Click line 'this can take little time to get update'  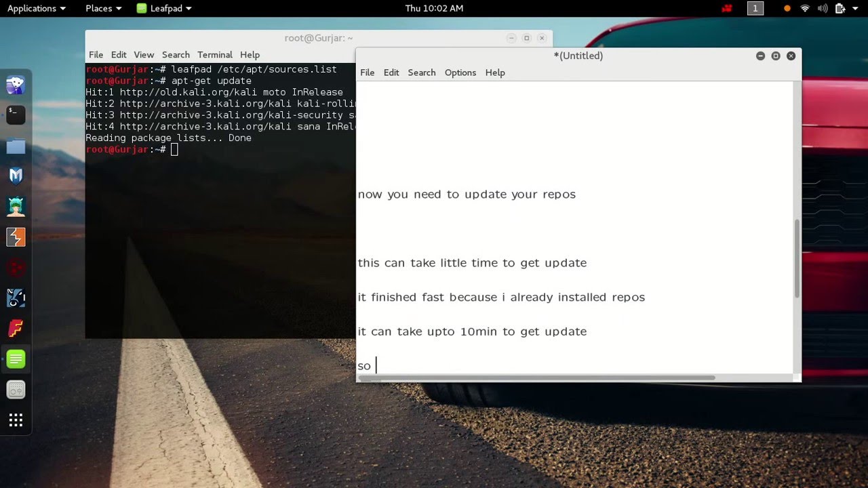[472, 263]
